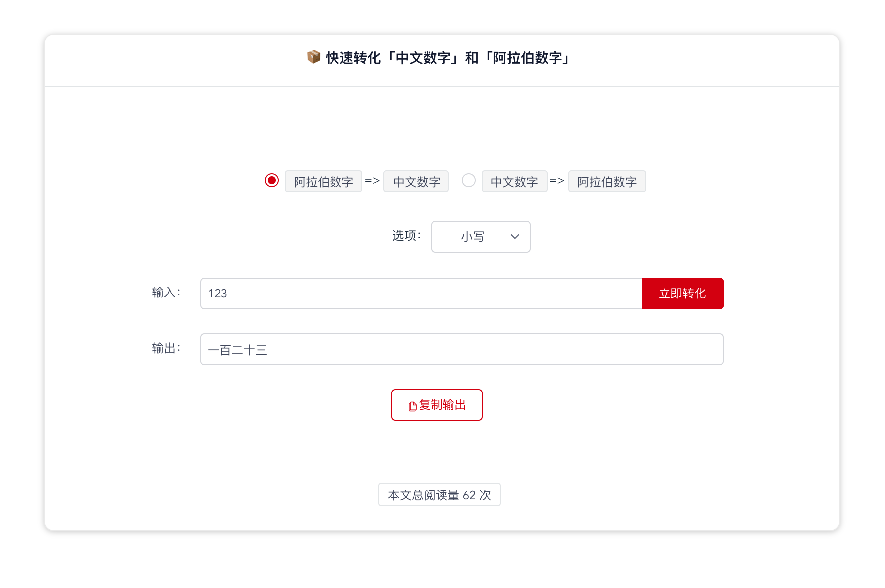Click the package box icon in title

coord(313,57)
